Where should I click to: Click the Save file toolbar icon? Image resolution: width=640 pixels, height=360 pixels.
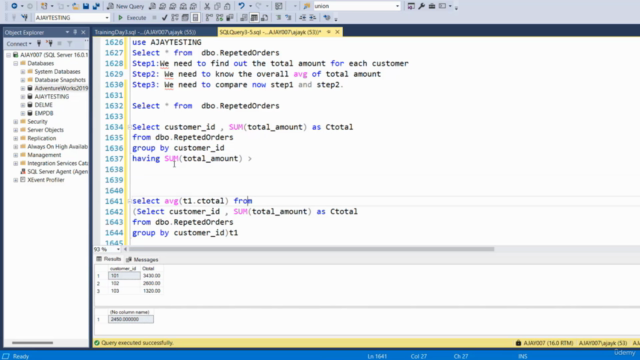tap(86, 6)
